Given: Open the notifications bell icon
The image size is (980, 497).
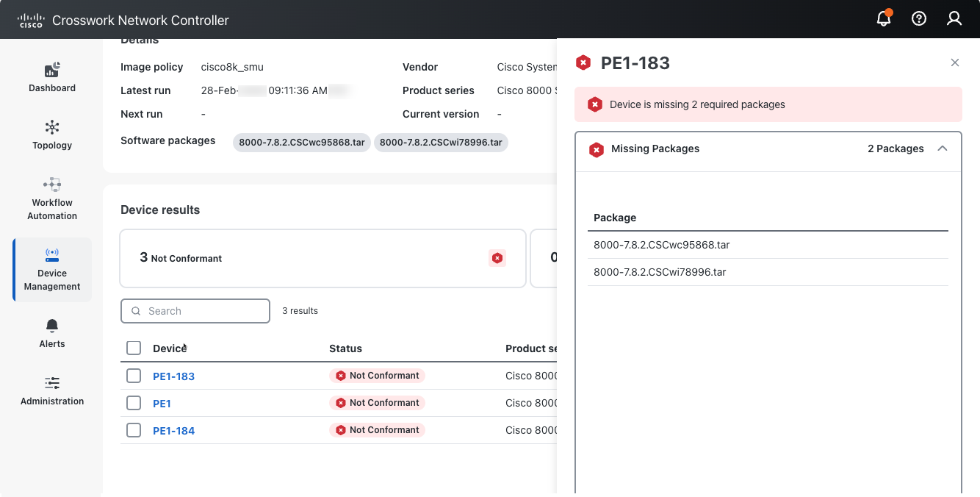Looking at the screenshot, I should [884, 19].
